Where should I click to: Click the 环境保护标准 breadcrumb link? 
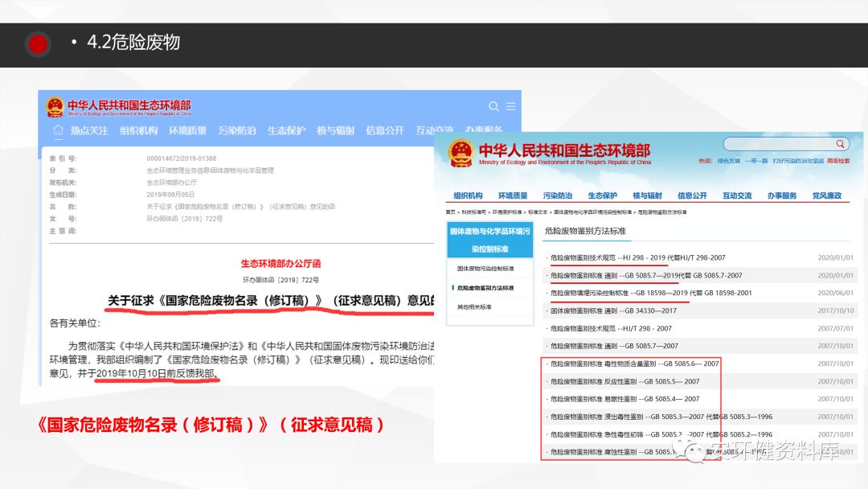507,212
